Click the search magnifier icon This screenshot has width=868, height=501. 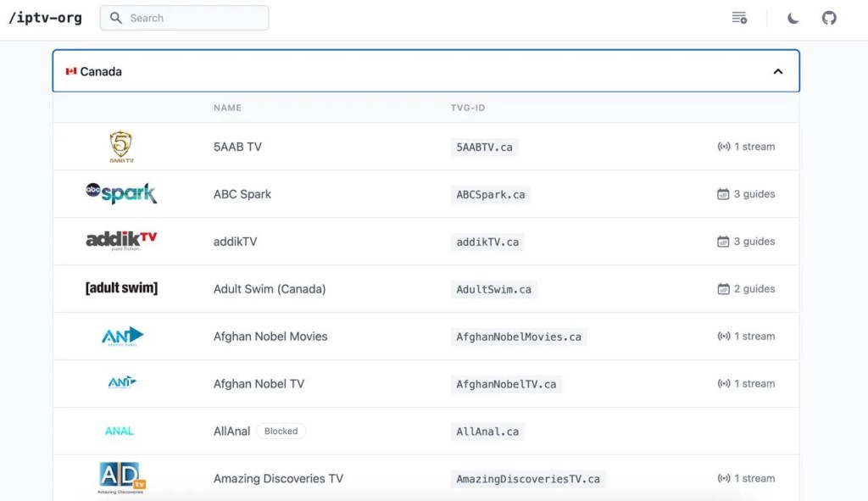tap(115, 18)
